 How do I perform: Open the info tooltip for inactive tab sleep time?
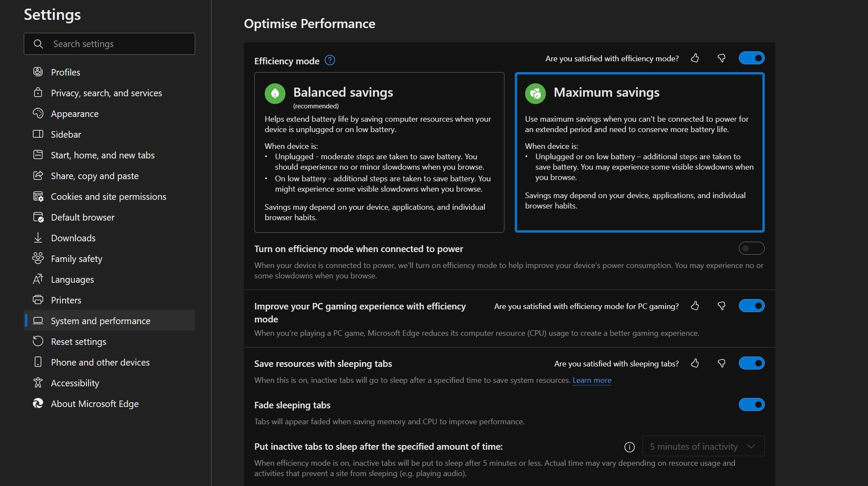coord(629,447)
